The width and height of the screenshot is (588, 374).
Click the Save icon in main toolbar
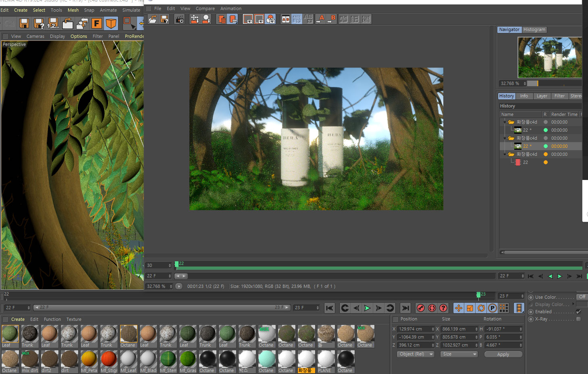(24, 23)
